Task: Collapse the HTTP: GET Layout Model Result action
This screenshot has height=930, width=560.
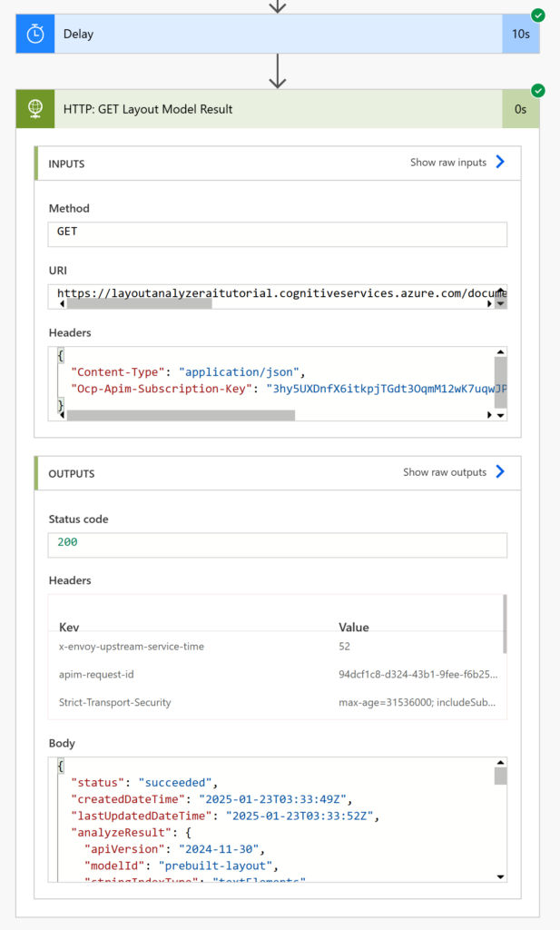Action: click(278, 109)
